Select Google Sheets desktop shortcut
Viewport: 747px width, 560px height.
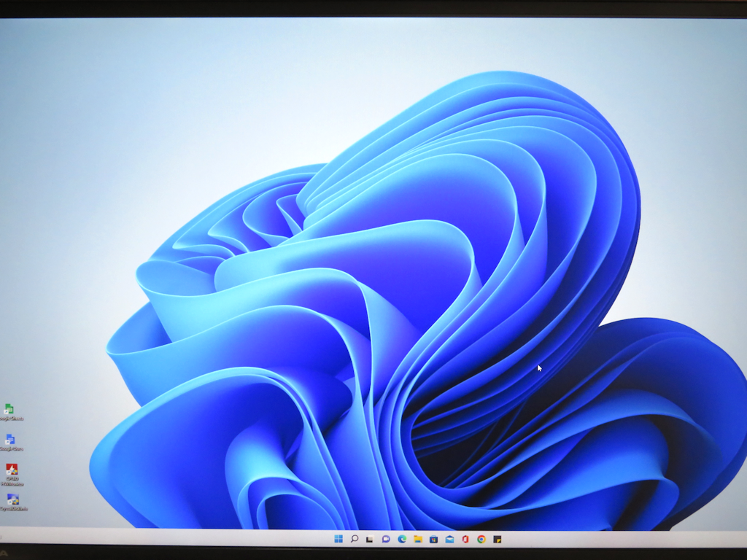click(x=10, y=413)
